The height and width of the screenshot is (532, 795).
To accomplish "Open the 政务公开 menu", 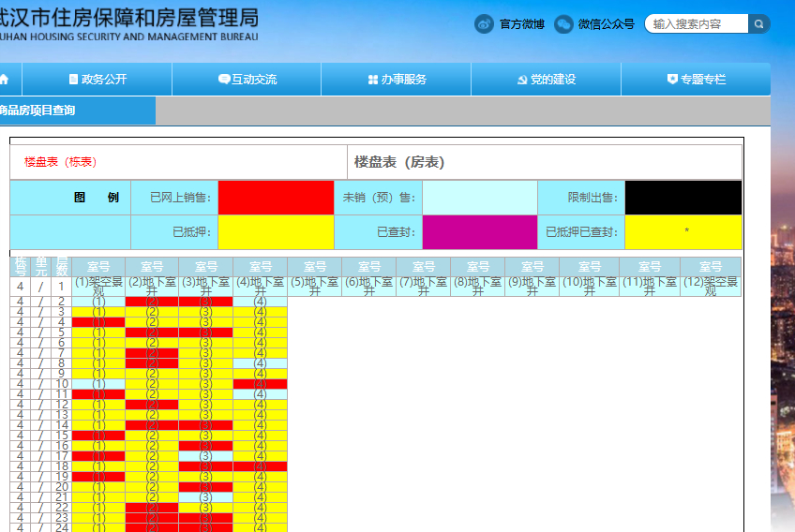I will tap(97, 80).
